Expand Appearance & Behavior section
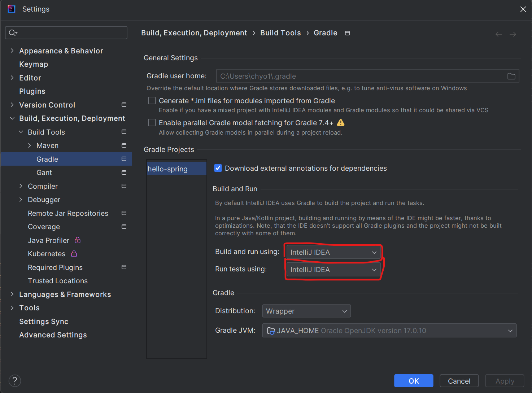 pyautogui.click(x=12, y=51)
